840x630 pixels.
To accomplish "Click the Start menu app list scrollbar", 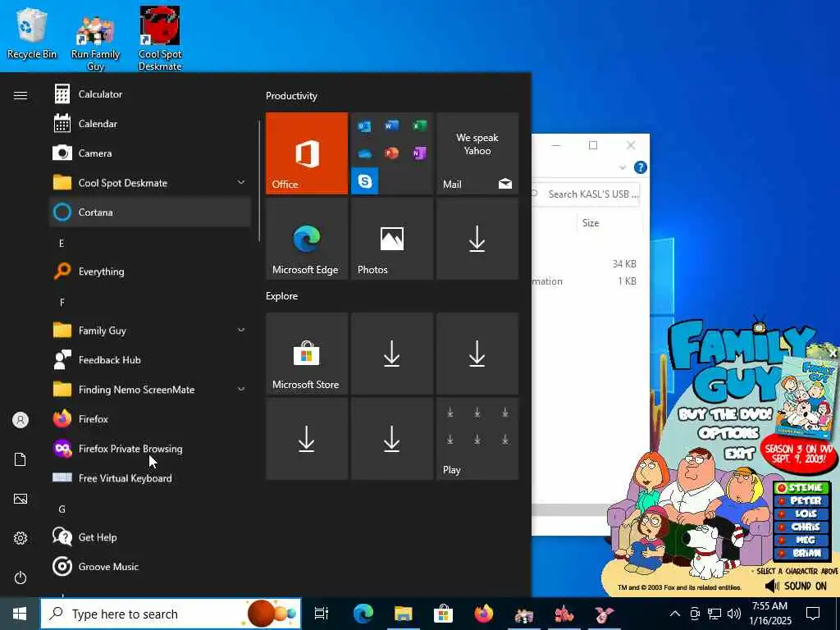I will (x=259, y=181).
